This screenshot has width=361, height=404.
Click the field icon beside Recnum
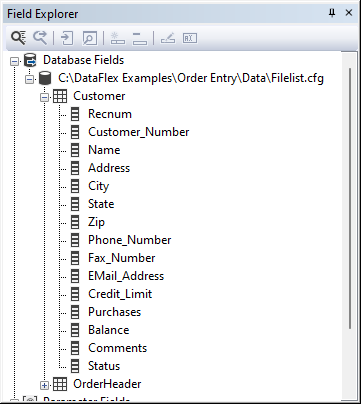tap(75, 114)
